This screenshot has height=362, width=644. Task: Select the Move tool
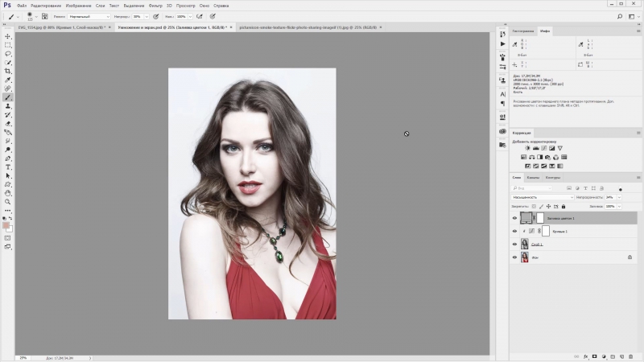pos(8,36)
